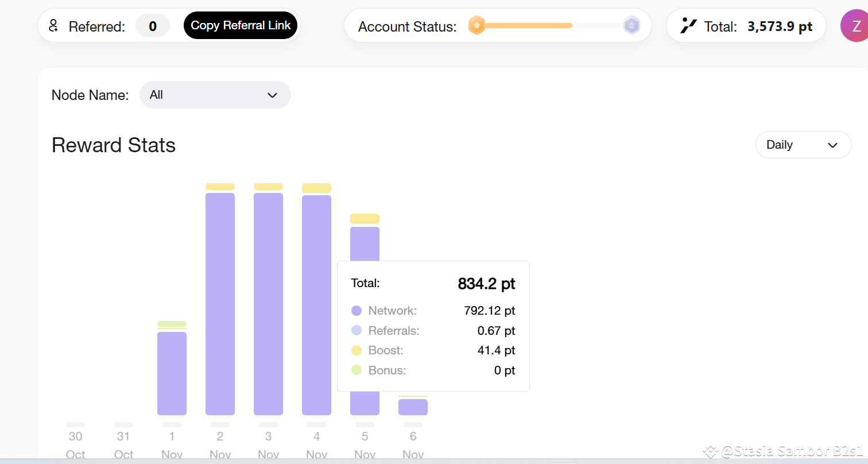
Task: Click the 6 Nov small bar
Action: coord(413,407)
